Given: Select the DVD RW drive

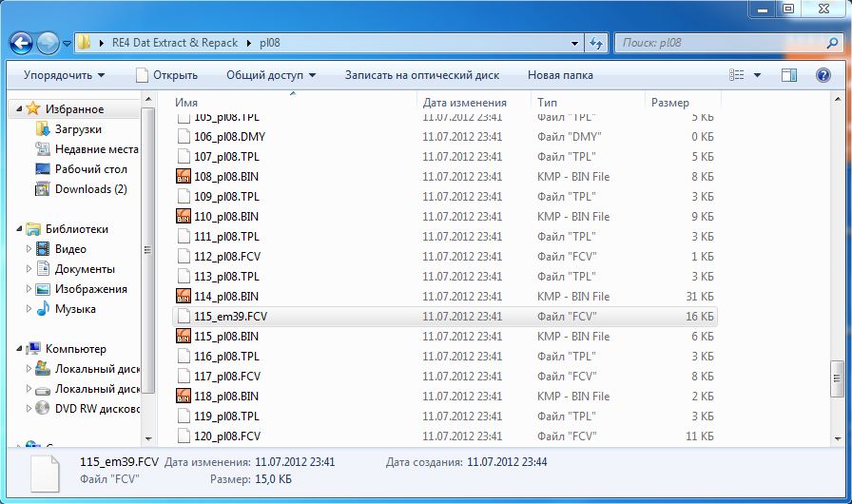Looking at the screenshot, I should [97, 408].
